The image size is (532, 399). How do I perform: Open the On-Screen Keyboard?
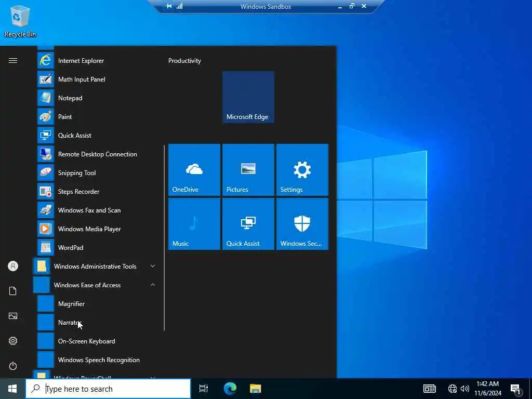pyautogui.click(x=97, y=341)
